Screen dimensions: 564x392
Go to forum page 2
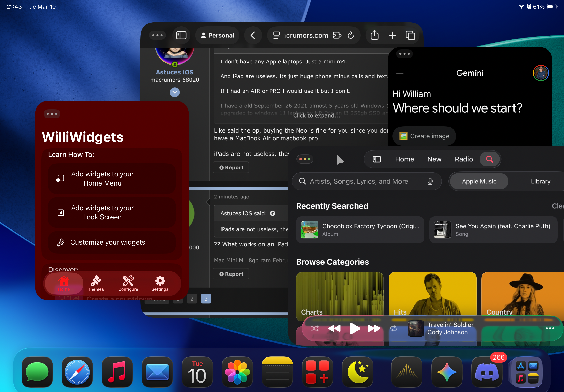pyautogui.click(x=192, y=299)
